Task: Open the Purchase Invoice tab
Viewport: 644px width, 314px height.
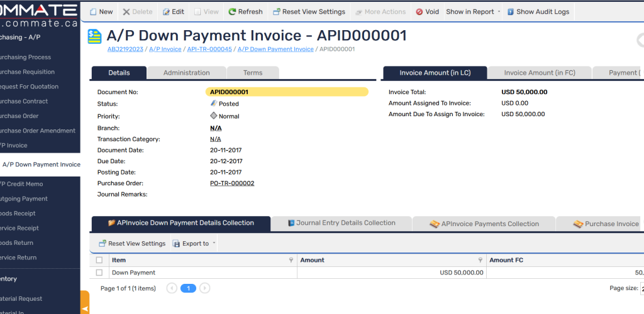Action: [x=600, y=224]
